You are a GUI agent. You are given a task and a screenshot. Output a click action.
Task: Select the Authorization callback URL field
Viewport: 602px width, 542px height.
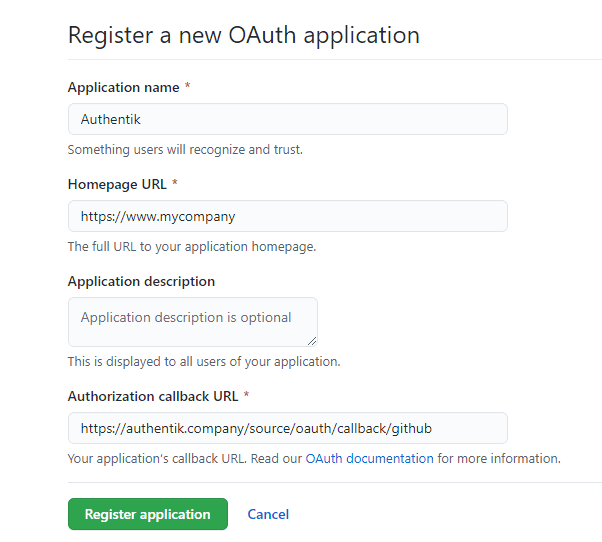click(x=287, y=428)
